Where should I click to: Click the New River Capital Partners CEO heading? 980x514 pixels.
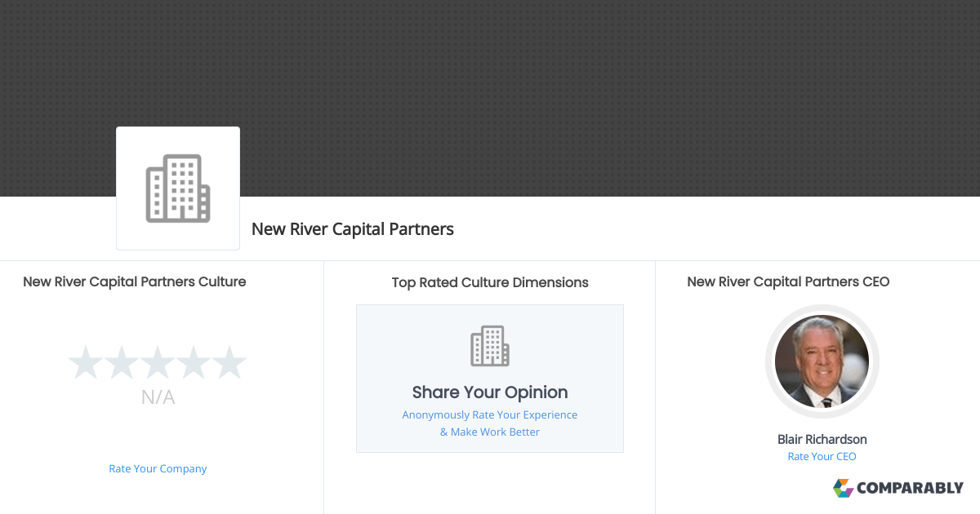tap(788, 281)
